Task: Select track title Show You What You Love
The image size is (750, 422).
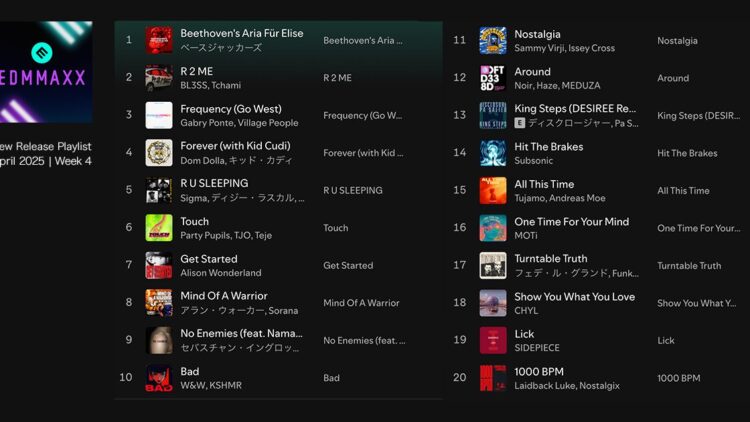Action: pyautogui.click(x=574, y=297)
